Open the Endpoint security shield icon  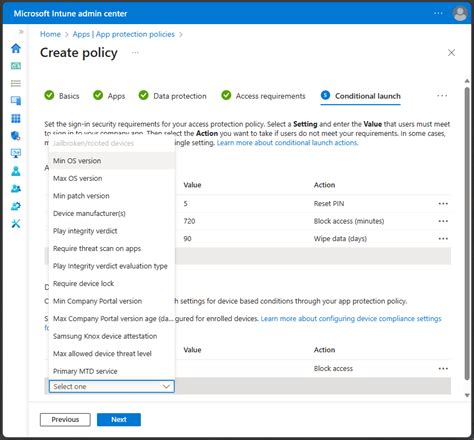[16, 136]
